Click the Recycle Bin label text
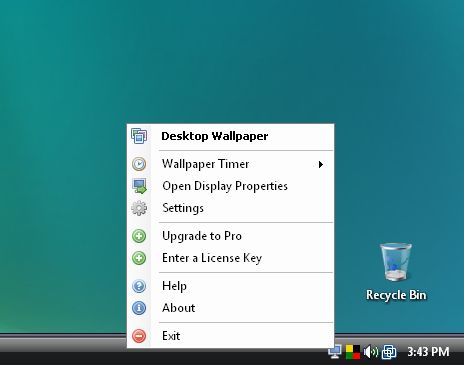Viewport: 464px width, 365px height. 396,295
